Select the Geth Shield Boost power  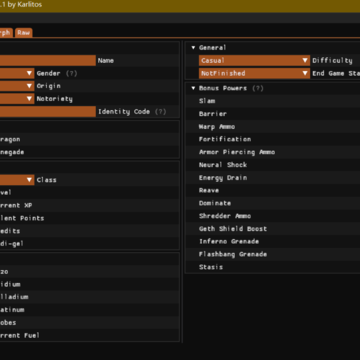tap(233, 229)
